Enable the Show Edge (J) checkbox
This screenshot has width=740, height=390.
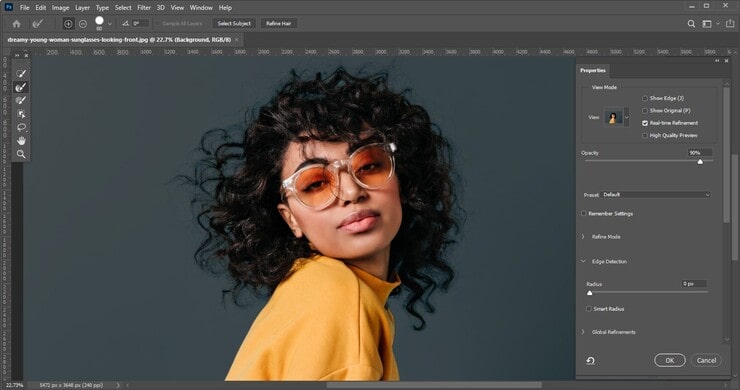[x=645, y=98]
